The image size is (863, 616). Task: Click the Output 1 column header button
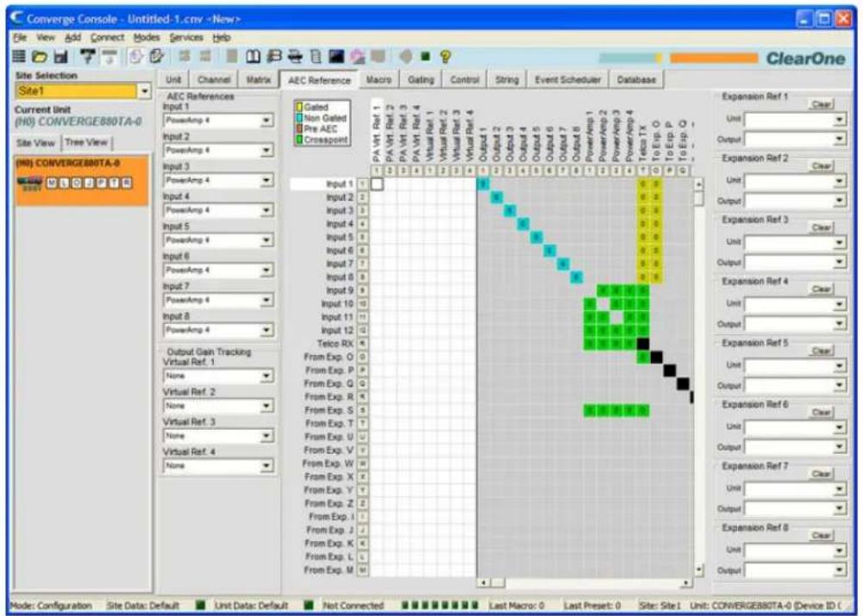[x=483, y=171]
